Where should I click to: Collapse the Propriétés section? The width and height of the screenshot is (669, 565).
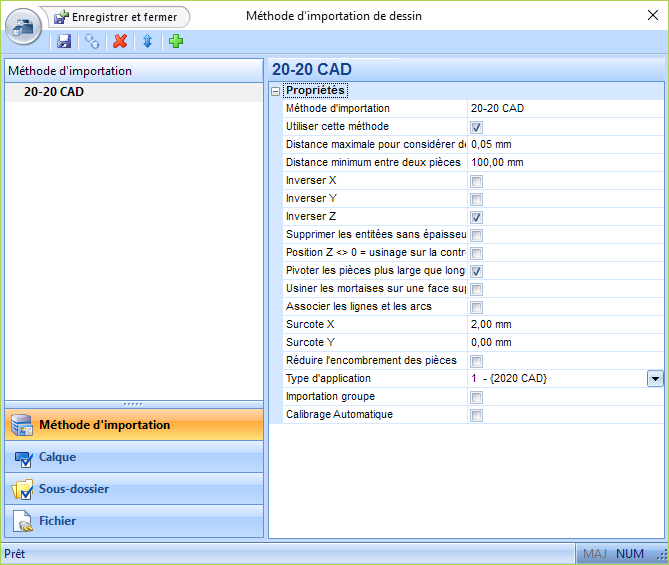tap(276, 91)
